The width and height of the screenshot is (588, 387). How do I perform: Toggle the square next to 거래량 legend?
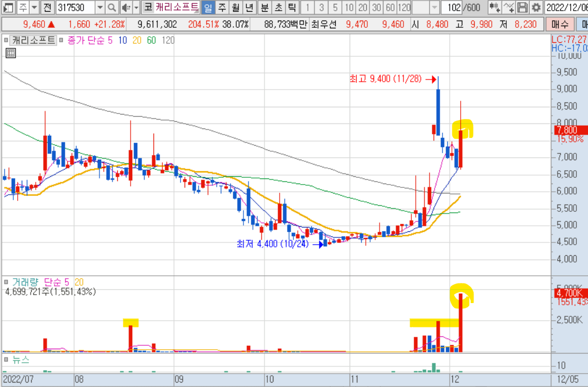(6, 281)
